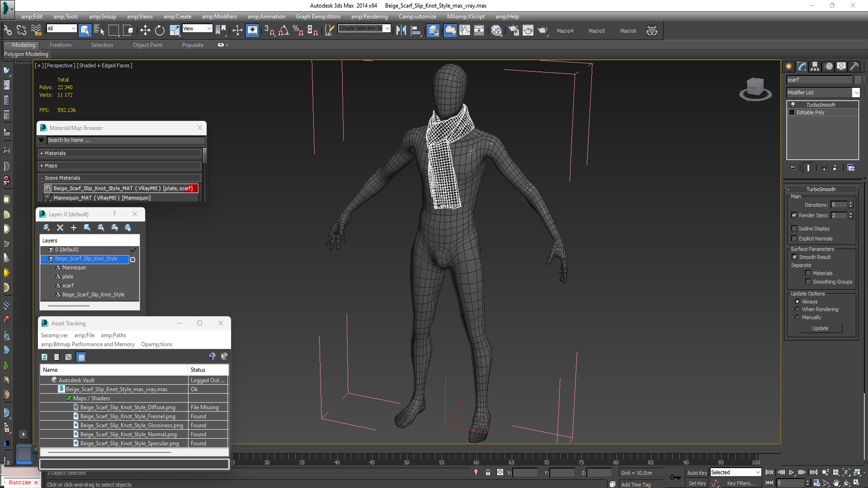Activate the Select Object arrow tool
The width and height of the screenshot is (868, 488).
pos(85,30)
